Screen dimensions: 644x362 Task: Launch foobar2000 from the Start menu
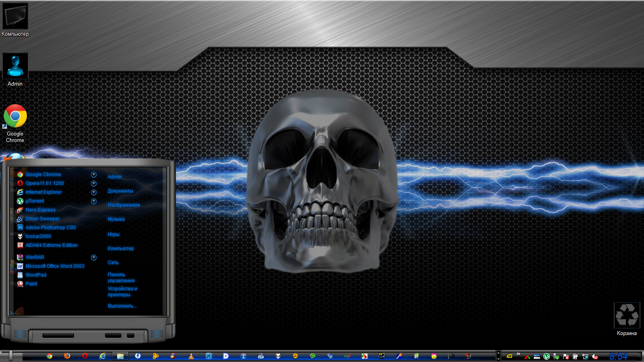38,237
